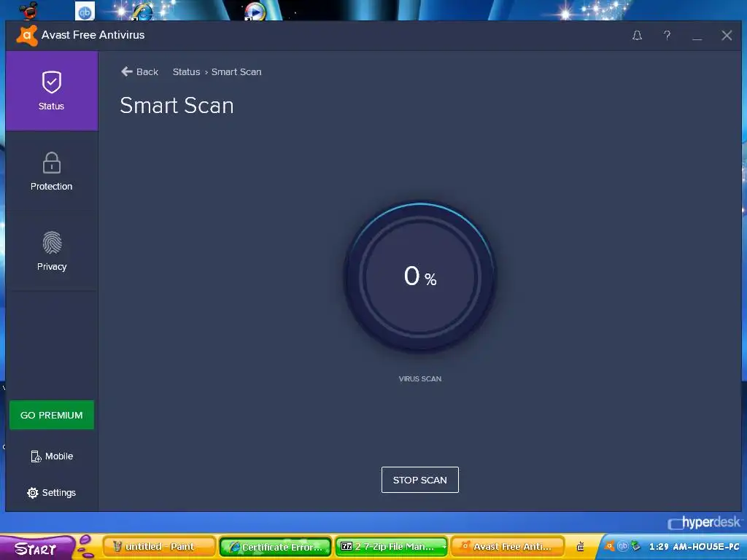Open 7-Zip File Manager taskbar group

pyautogui.click(x=392, y=547)
